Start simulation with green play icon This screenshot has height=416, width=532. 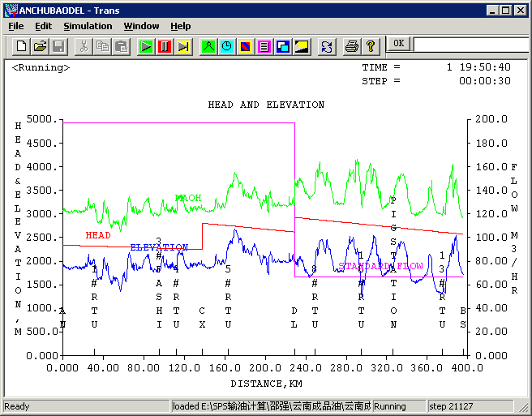[146, 46]
